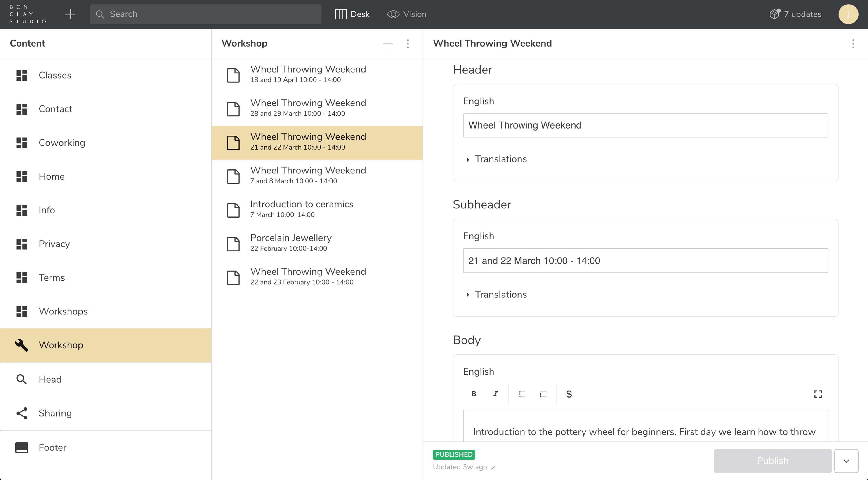This screenshot has width=868, height=480.
Task: Apply strikethrough in Body editor
Action: pyautogui.click(x=569, y=394)
